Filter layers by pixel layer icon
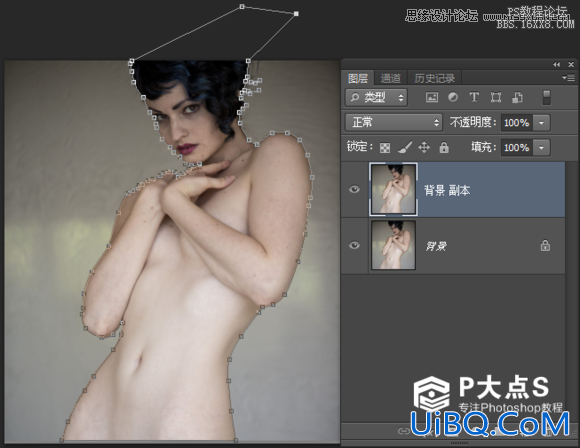This screenshot has width=580, height=448. tap(432, 97)
